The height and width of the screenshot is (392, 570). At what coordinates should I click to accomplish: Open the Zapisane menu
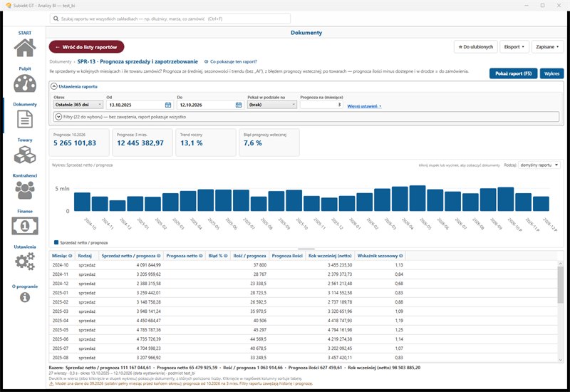(547, 46)
